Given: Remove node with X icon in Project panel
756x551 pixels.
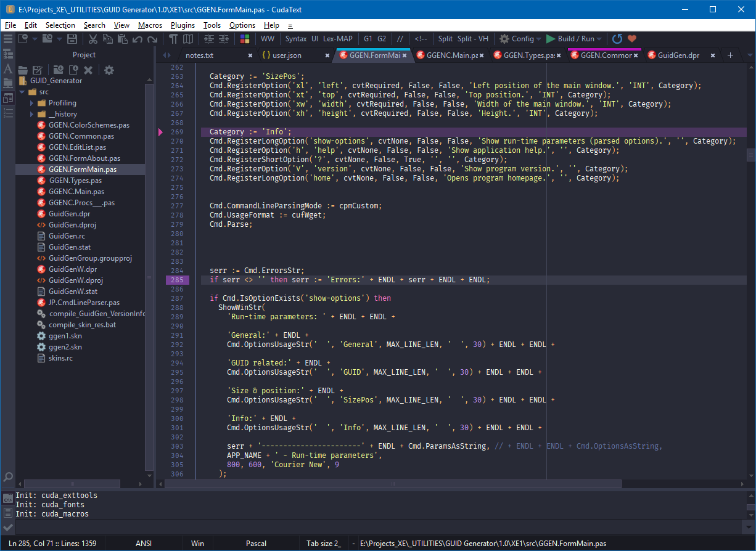Looking at the screenshot, I should [x=88, y=70].
